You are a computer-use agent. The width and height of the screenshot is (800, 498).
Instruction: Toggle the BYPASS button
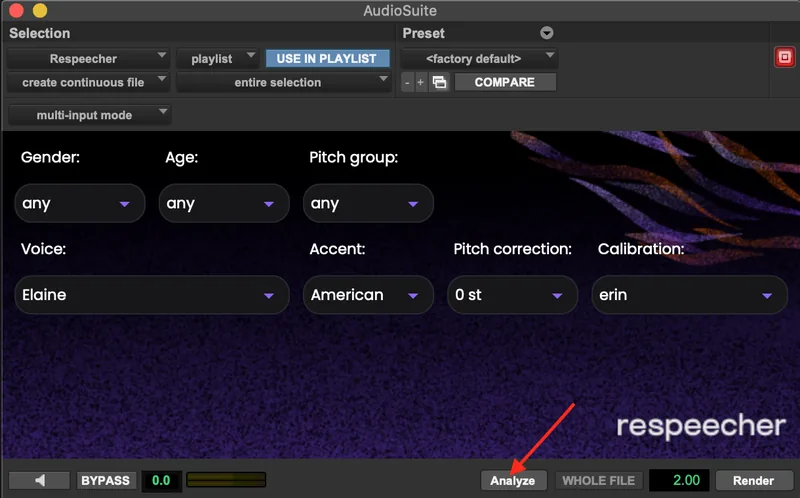[x=106, y=480]
